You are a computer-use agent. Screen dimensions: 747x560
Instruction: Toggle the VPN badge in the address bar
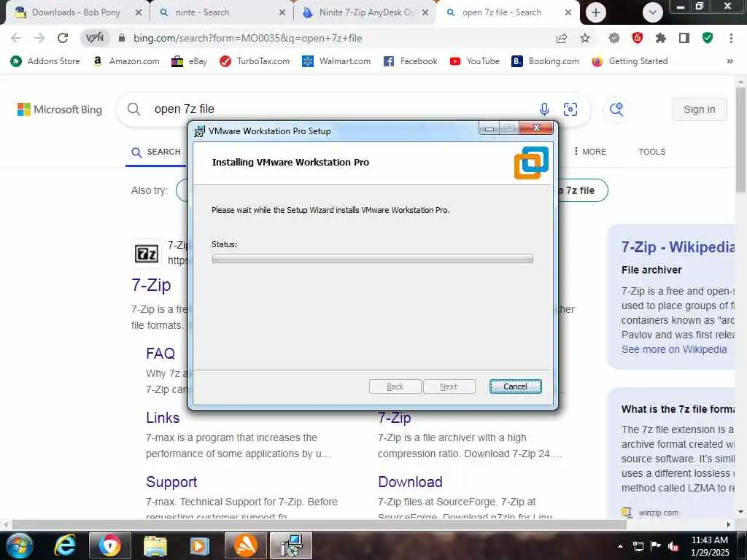click(94, 38)
